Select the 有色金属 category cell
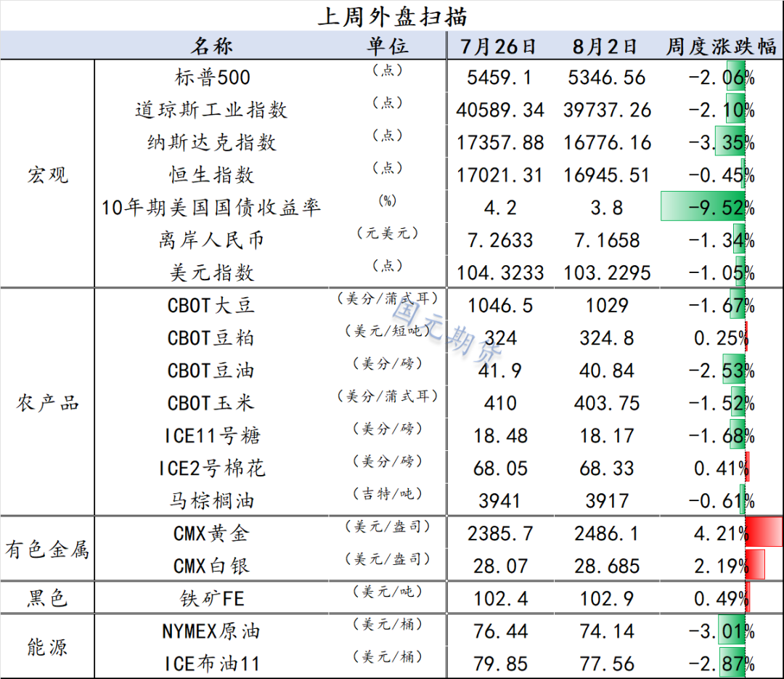784x679 pixels. (47, 550)
